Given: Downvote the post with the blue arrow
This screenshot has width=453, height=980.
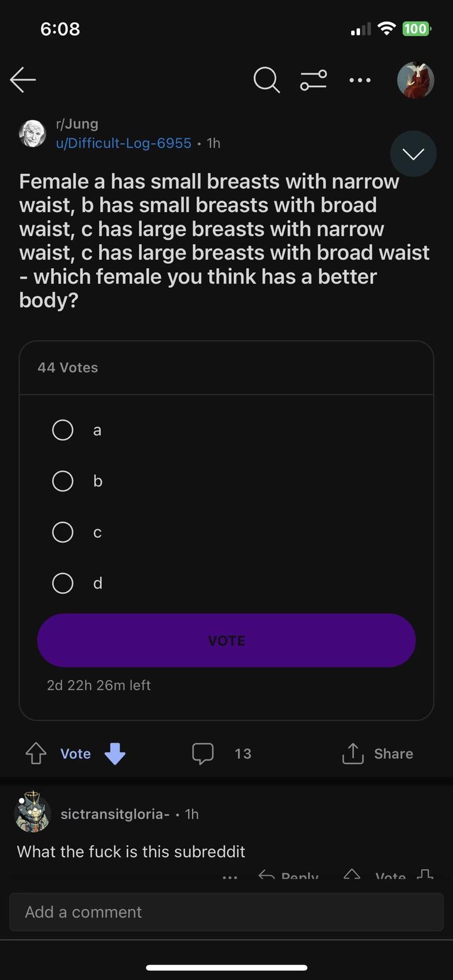Looking at the screenshot, I should click(115, 754).
